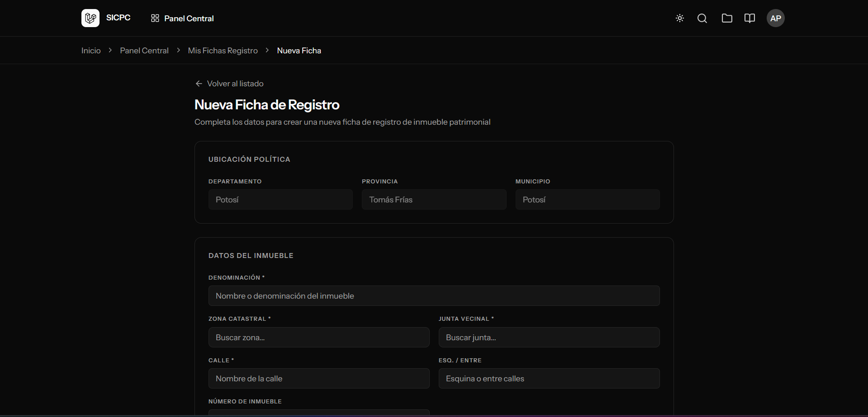Toggle the light/dark theme sun icon
Viewport: 868px width, 417px height.
[x=679, y=18]
